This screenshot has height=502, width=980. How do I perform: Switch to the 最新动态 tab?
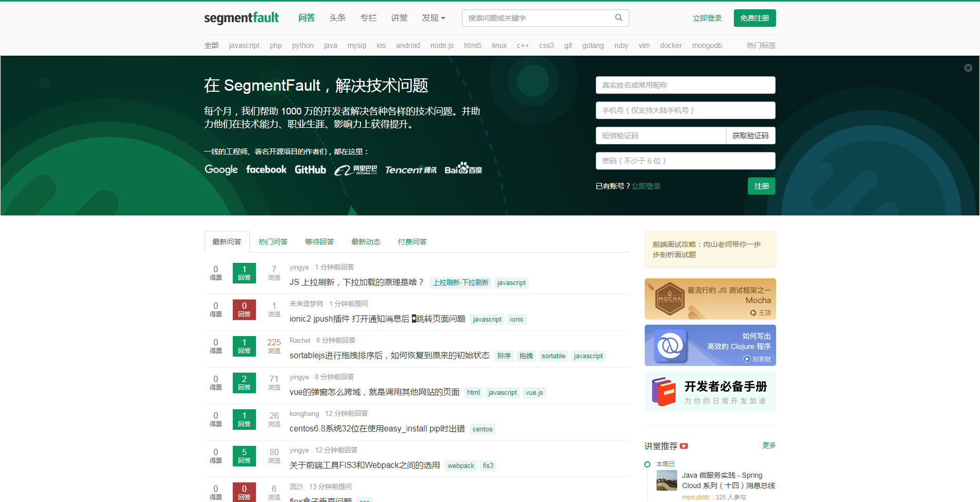[366, 242]
